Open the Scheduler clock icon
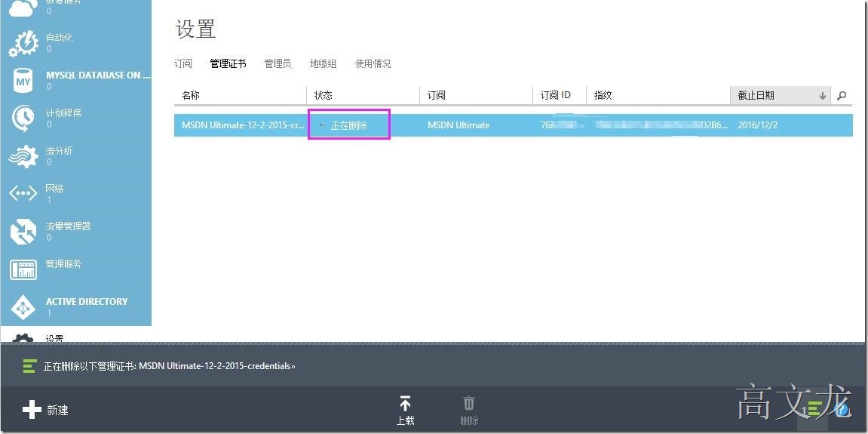This screenshot has width=868, height=434. click(x=23, y=118)
